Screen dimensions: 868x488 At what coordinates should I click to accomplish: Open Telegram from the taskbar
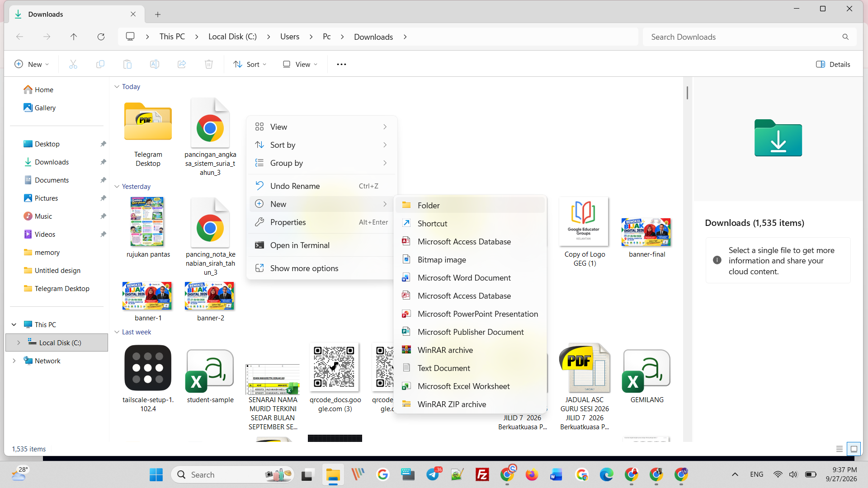point(433,474)
